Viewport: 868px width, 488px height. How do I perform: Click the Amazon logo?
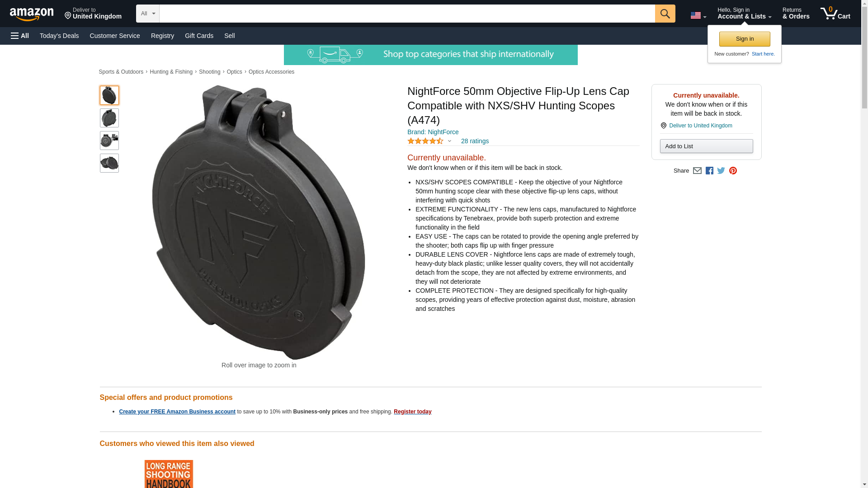tap(32, 14)
